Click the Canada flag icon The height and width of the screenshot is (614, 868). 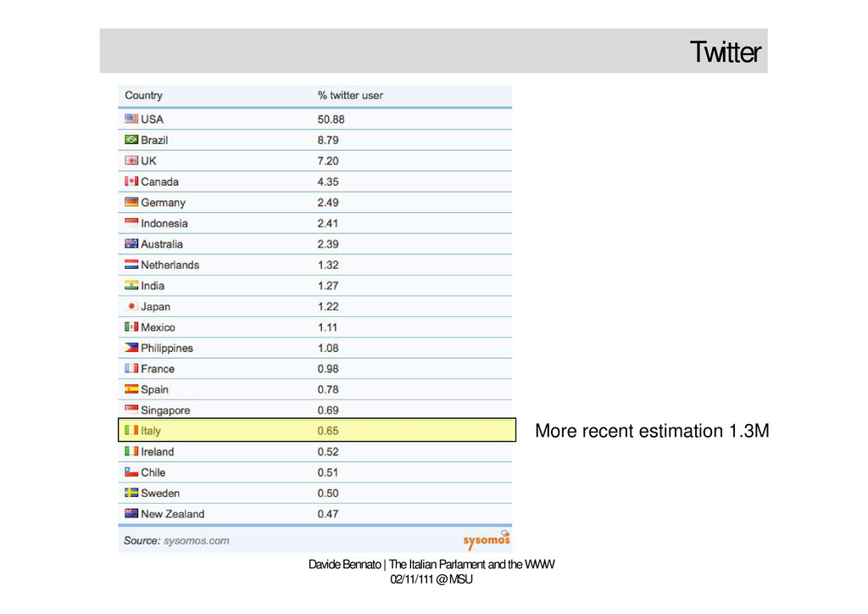tap(131, 181)
